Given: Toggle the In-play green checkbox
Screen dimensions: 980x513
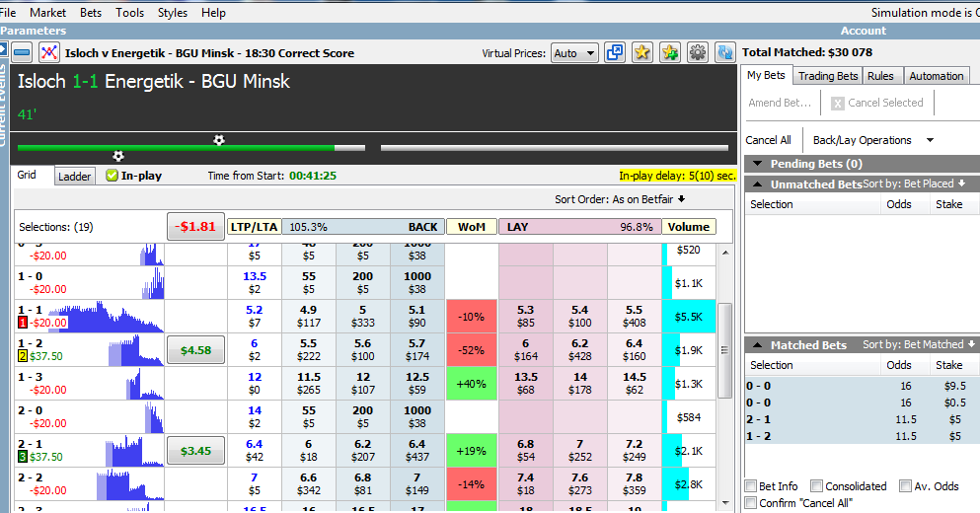Looking at the screenshot, I should 112,176.
